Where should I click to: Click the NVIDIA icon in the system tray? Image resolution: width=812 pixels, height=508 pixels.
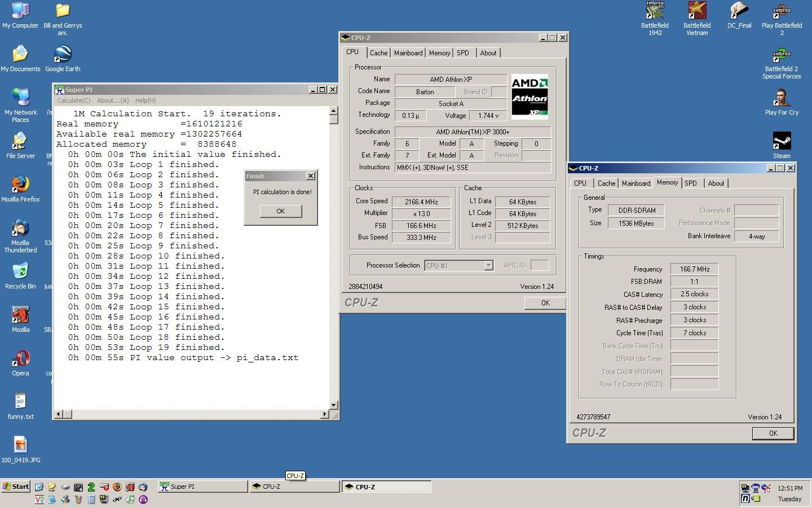tap(755, 498)
